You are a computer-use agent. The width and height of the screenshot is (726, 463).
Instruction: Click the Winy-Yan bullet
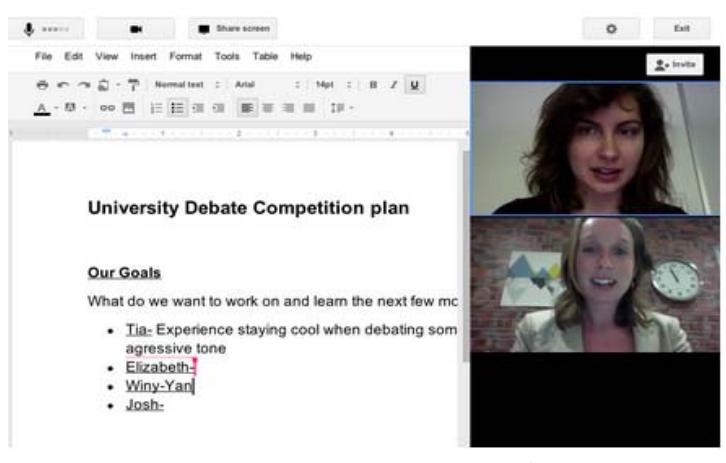pyautogui.click(x=160, y=386)
